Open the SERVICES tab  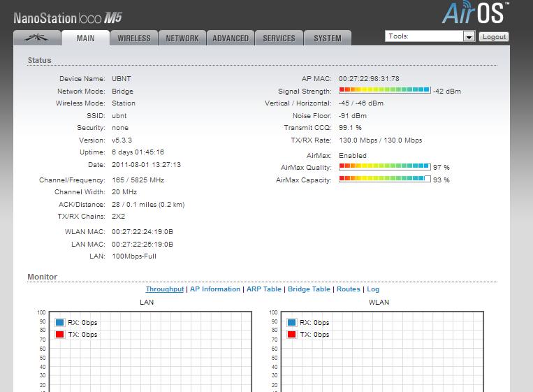[279, 38]
